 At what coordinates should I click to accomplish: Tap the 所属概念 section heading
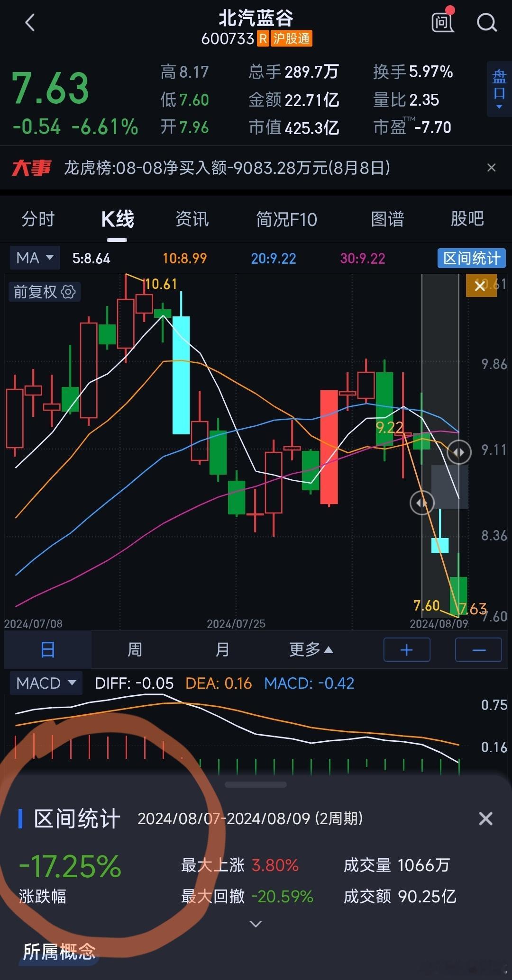59,951
